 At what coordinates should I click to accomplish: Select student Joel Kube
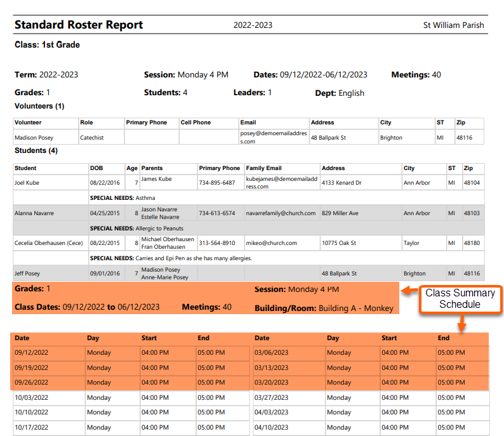click(27, 183)
